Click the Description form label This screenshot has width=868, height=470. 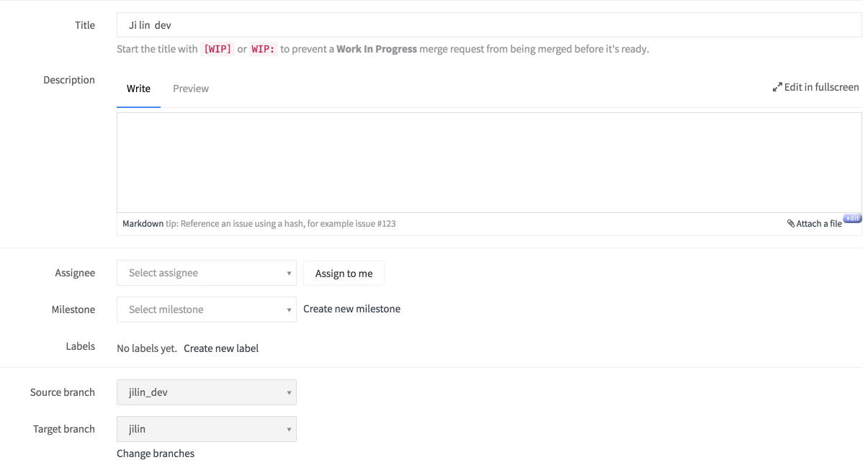point(69,80)
